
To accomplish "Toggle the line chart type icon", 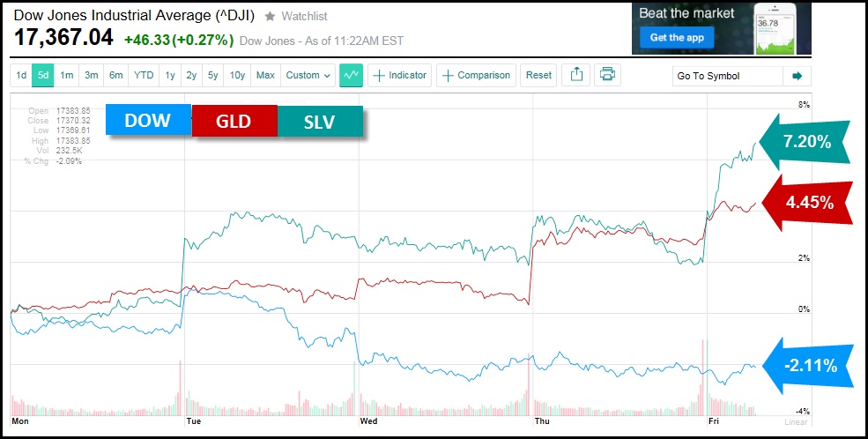I will point(352,76).
